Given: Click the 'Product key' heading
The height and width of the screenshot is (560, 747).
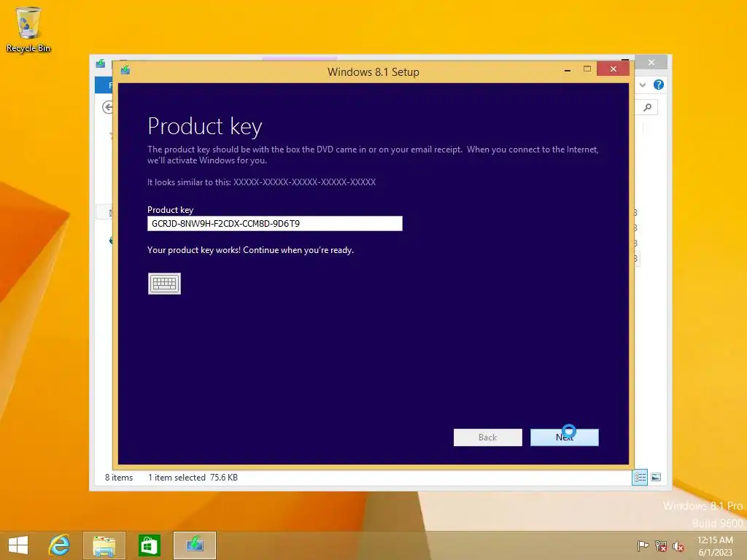Looking at the screenshot, I should tap(205, 126).
